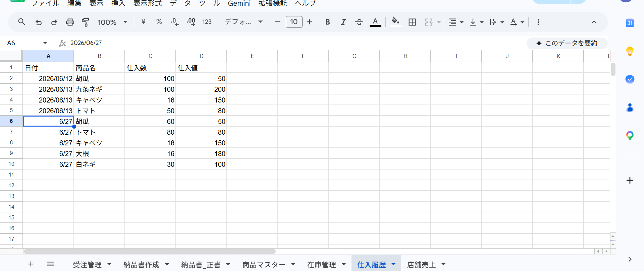Open the name box dropdown arrow

click(45, 43)
